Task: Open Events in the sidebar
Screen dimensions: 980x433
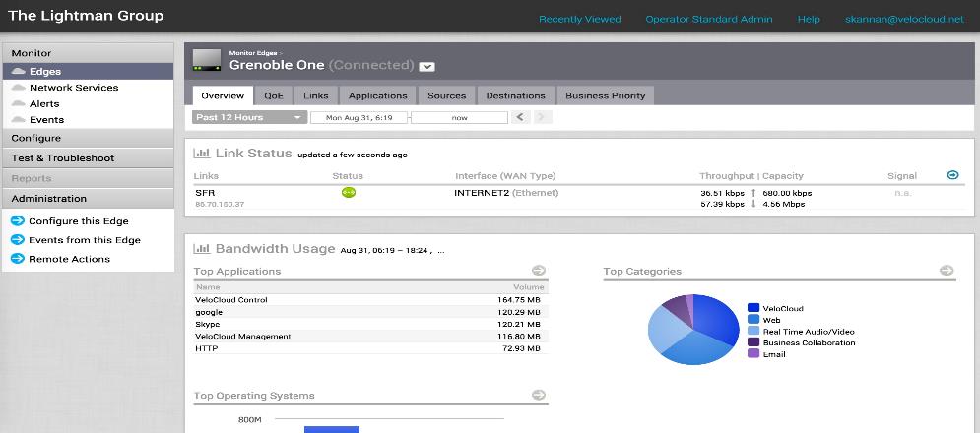Action: click(47, 120)
